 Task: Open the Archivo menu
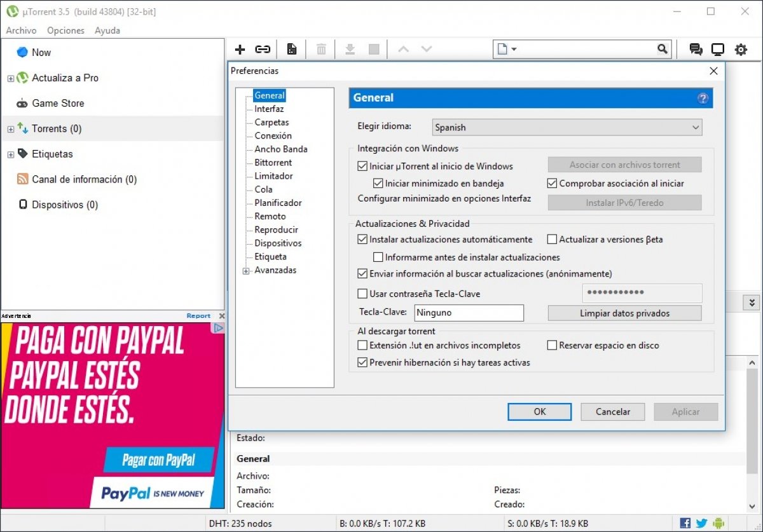coord(21,31)
